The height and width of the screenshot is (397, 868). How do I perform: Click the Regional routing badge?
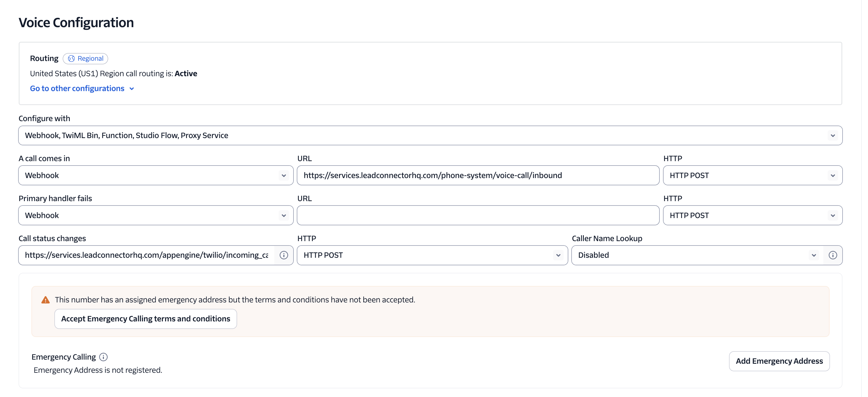(85, 59)
